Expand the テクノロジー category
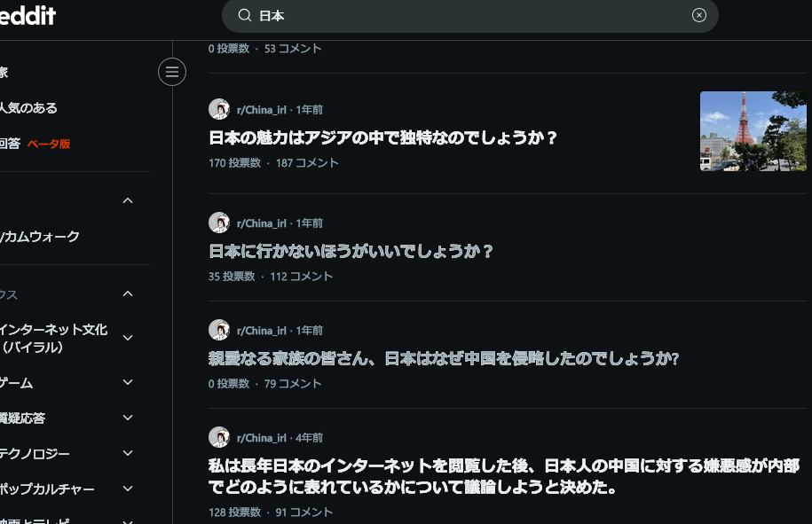The height and width of the screenshot is (524, 812). tap(128, 453)
